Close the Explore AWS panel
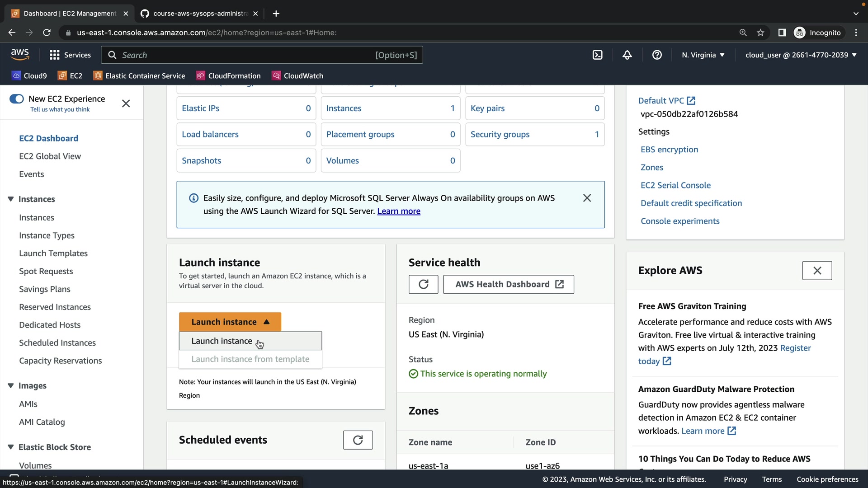Screen dimensions: 868x488 817,271
